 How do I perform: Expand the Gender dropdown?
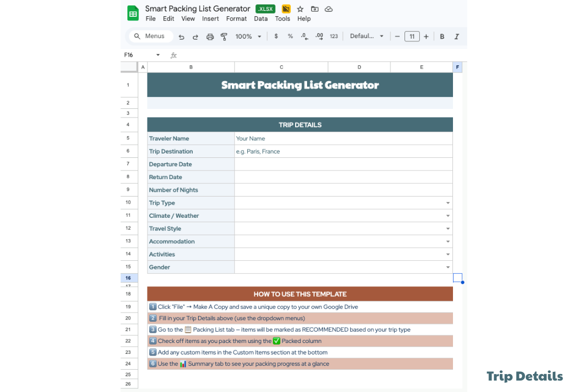click(x=448, y=267)
